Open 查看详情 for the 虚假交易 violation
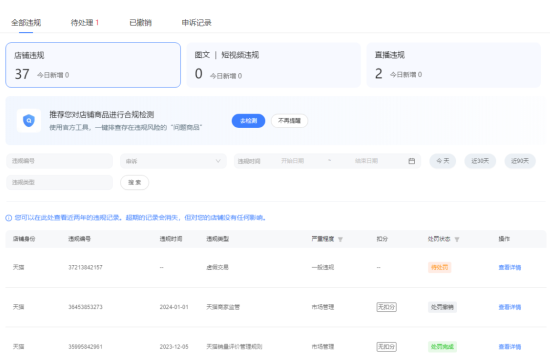 (x=510, y=268)
